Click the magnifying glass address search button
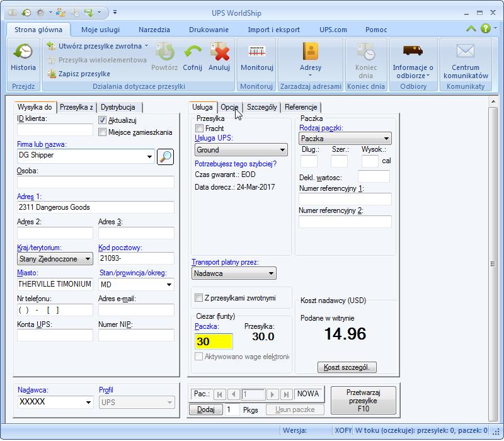Viewport: 504px width, 441px height. pos(165,156)
